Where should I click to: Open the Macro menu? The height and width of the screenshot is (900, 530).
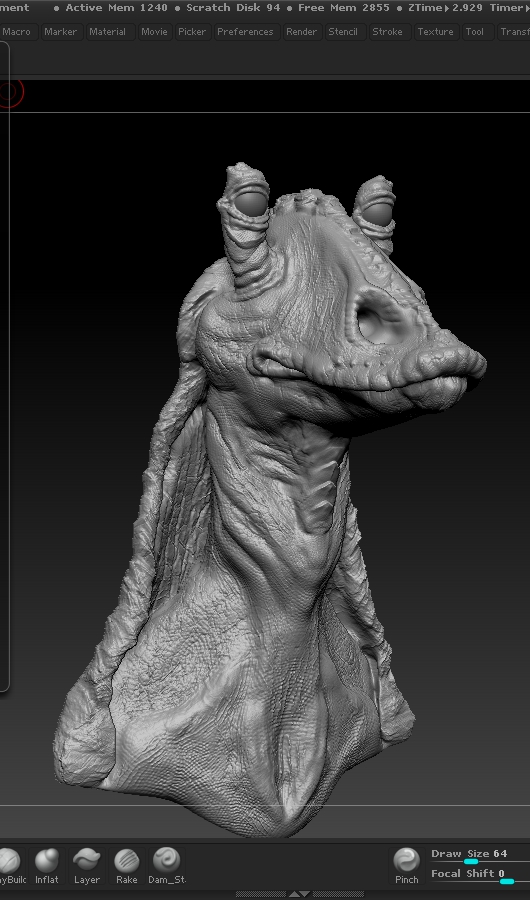click(x=18, y=32)
